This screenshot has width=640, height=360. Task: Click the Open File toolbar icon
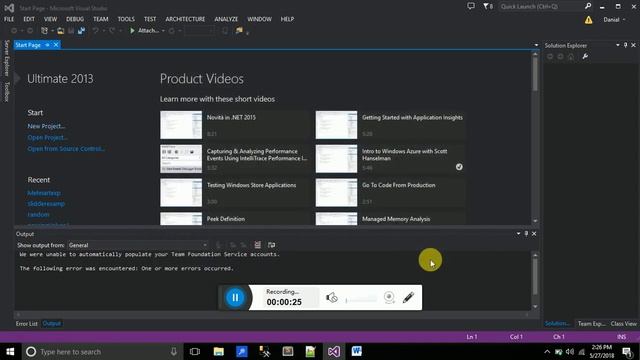(60, 31)
